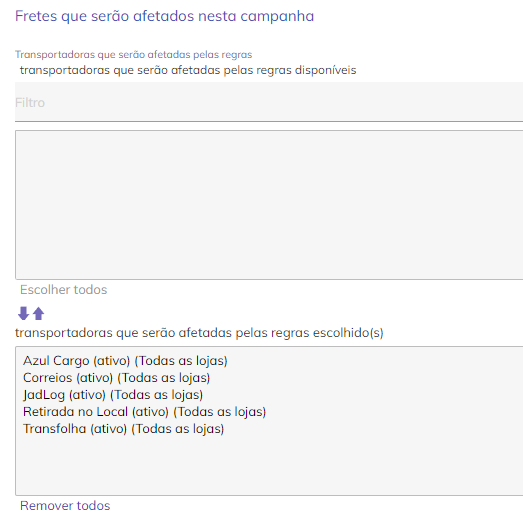Select Transfolha (ativo) carrier entry

click(x=123, y=429)
